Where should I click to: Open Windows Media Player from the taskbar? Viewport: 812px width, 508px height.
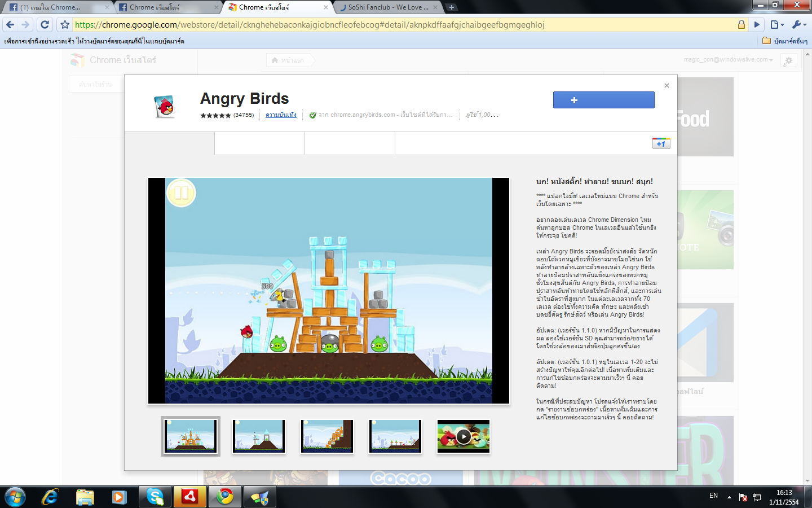pyautogui.click(x=119, y=497)
